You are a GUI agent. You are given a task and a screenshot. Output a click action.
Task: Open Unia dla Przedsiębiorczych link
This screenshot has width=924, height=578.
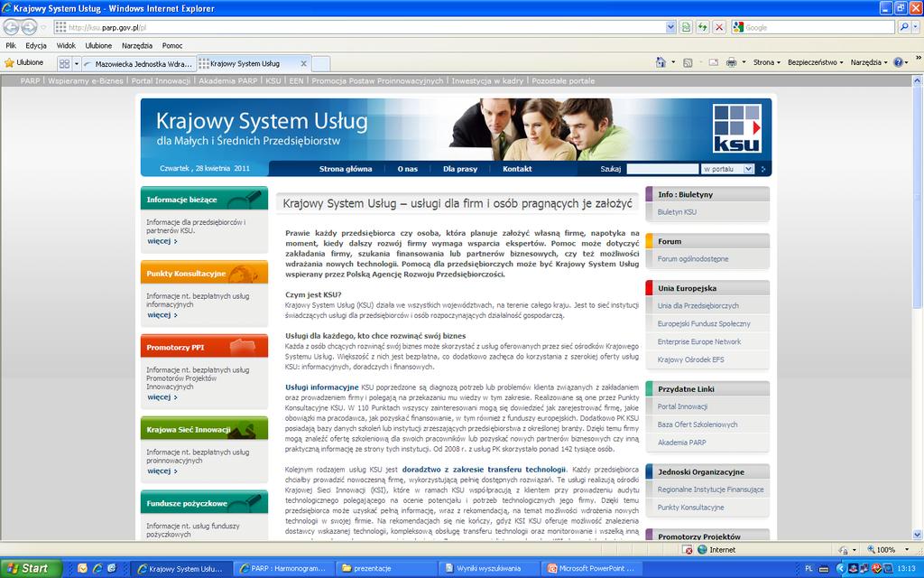[x=698, y=305]
